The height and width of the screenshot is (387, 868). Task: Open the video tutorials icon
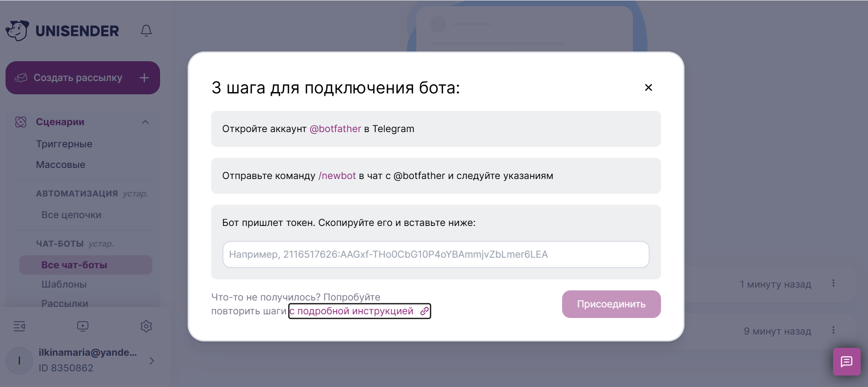pyautogui.click(x=83, y=326)
